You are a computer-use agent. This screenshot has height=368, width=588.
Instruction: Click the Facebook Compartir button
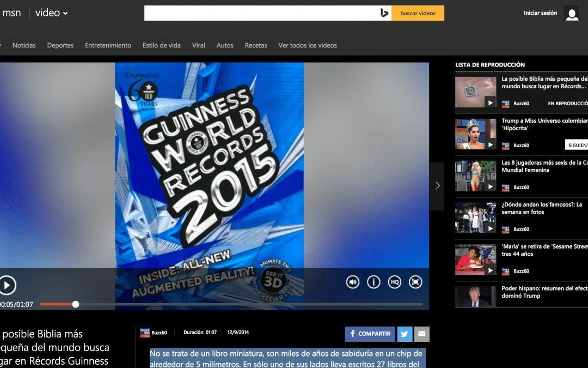[370, 334]
